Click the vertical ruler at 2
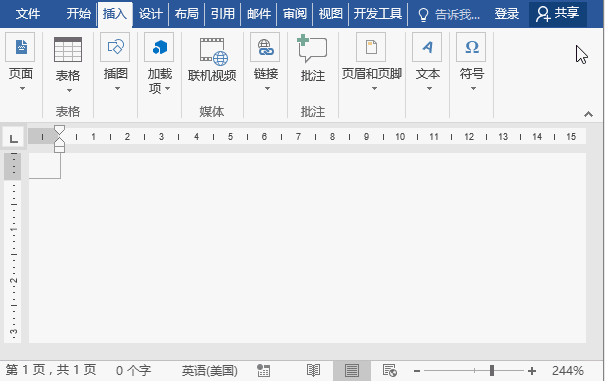Viewport: 605px width, 381px height. [14, 281]
